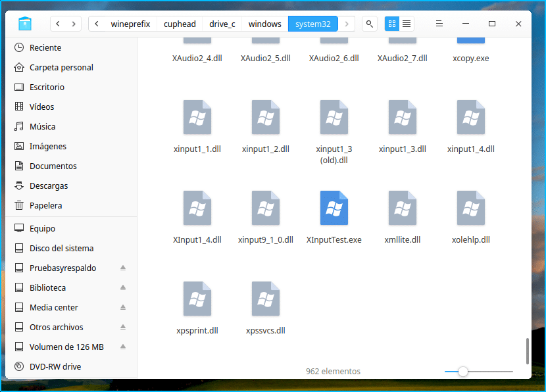The width and height of the screenshot is (546, 392).
Task: Close the file manager window
Action: (518, 24)
